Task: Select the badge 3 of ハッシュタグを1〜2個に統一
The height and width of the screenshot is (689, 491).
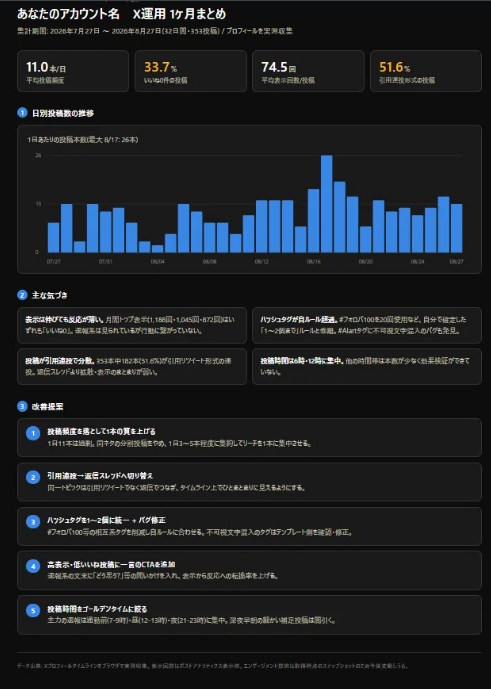Action: [33, 522]
